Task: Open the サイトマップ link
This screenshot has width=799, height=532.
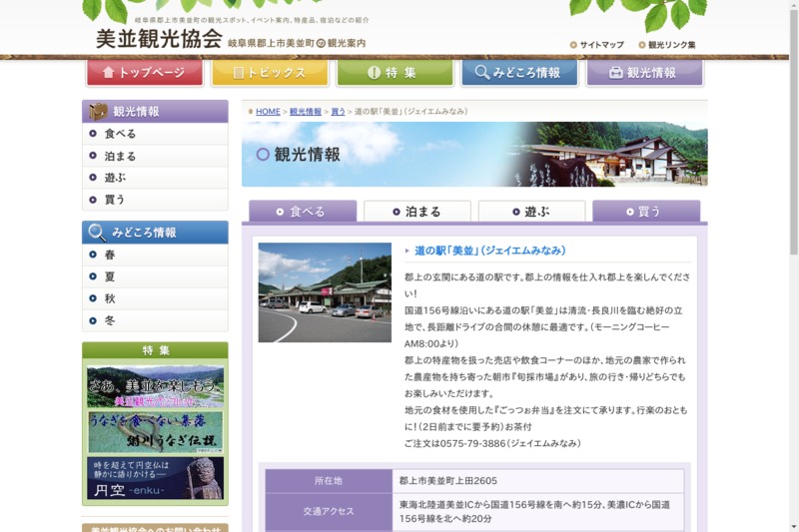Action: click(601, 45)
